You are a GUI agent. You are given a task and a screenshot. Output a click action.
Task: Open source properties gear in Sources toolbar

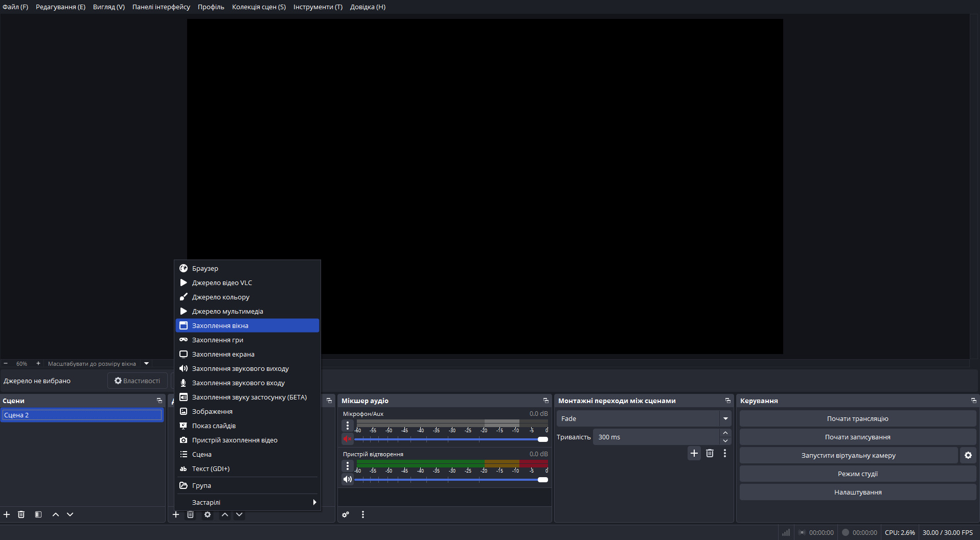(208, 514)
